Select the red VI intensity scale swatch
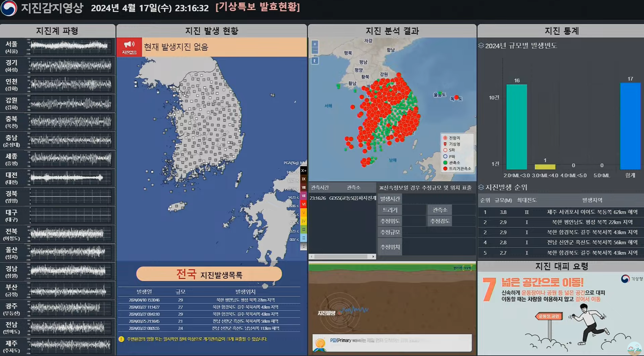 point(303,204)
